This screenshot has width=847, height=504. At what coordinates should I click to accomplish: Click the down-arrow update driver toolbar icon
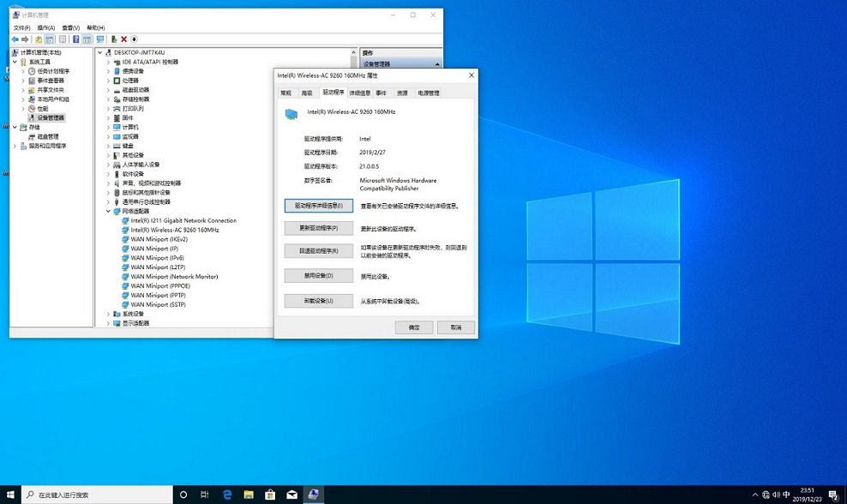(135, 39)
